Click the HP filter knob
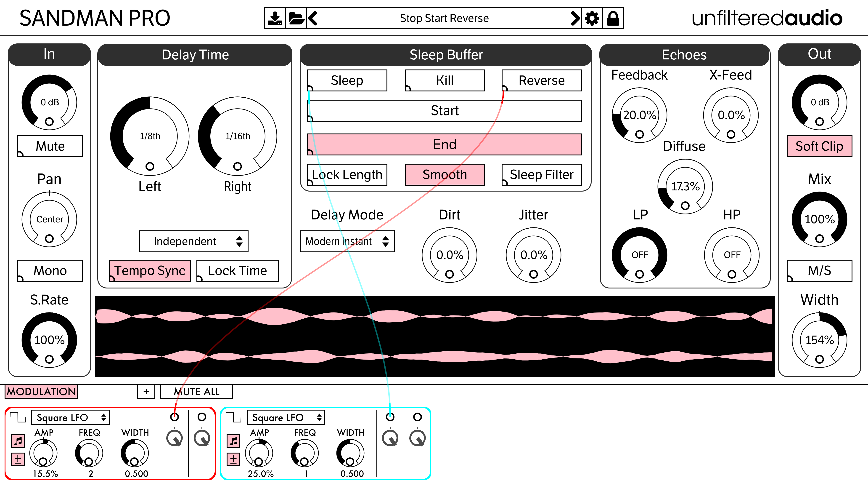Image resolution: width=868 pixels, height=491 pixels. 732,255
